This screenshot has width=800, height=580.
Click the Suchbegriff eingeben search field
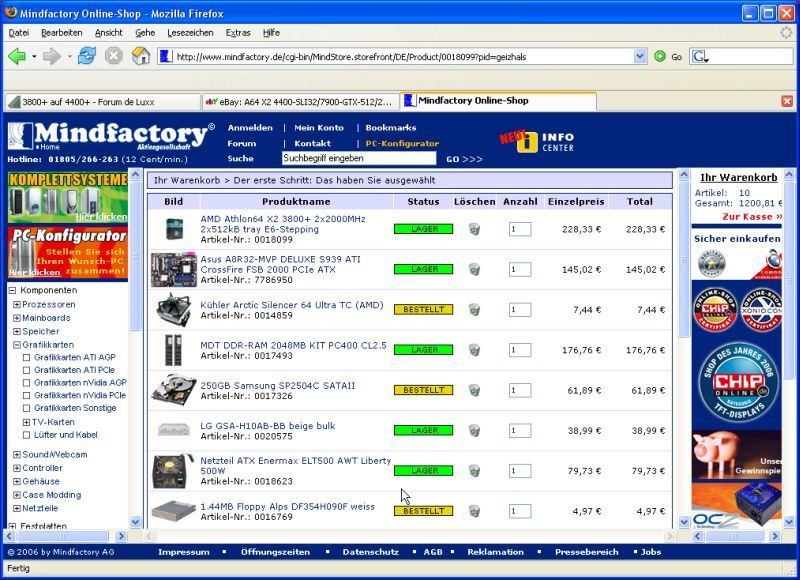pyautogui.click(x=359, y=158)
